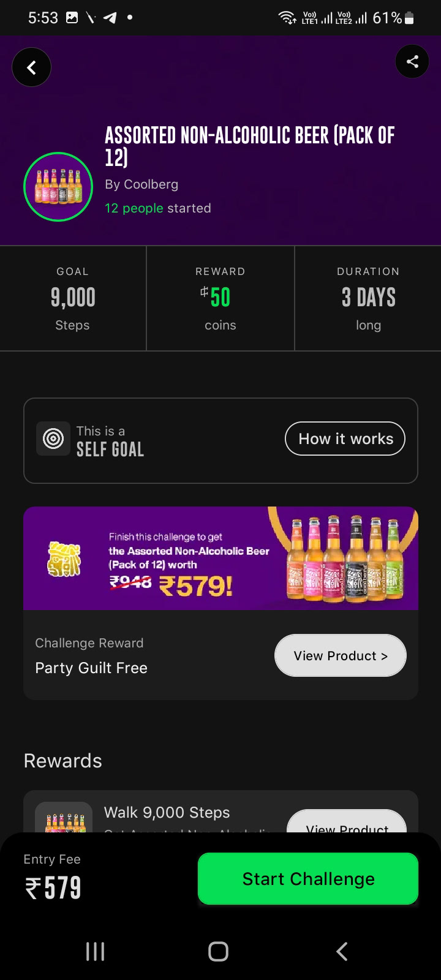
Task: Tap Walk 9,000 Steps reward thumbnail
Action: [x=64, y=817]
